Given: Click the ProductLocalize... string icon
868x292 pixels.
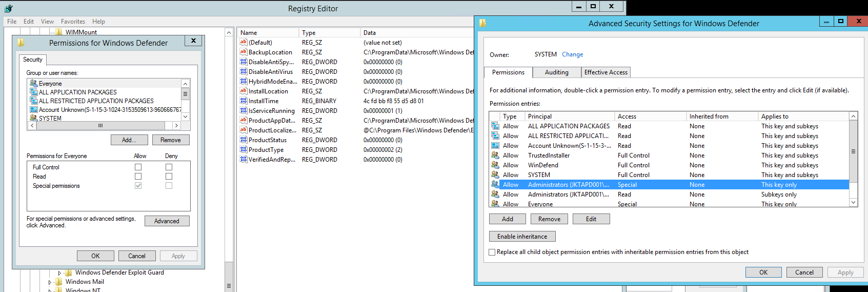Looking at the screenshot, I should click(x=244, y=130).
